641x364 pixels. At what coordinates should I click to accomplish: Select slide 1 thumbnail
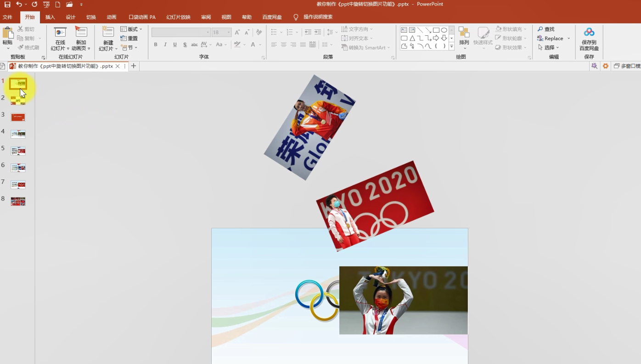[18, 84]
